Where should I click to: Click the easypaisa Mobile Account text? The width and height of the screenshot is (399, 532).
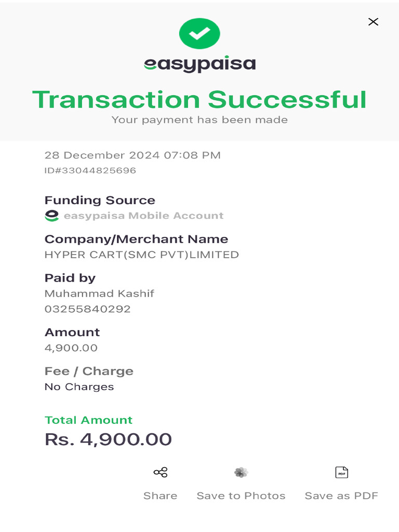[144, 216]
